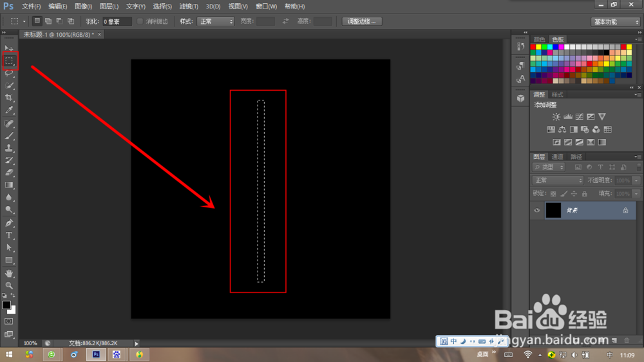Image resolution: width=644 pixels, height=362 pixels.
Task: Toggle the anti-alias (消除锯齿) checkbox
Action: [x=140, y=21]
